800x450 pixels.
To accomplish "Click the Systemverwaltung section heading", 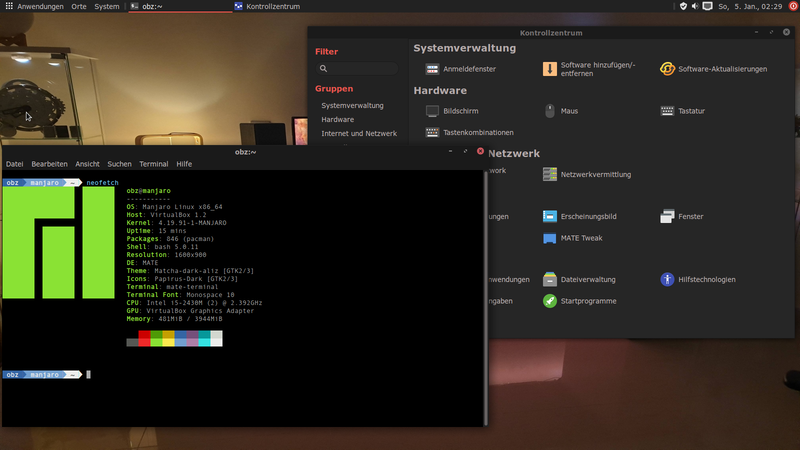I will click(464, 48).
